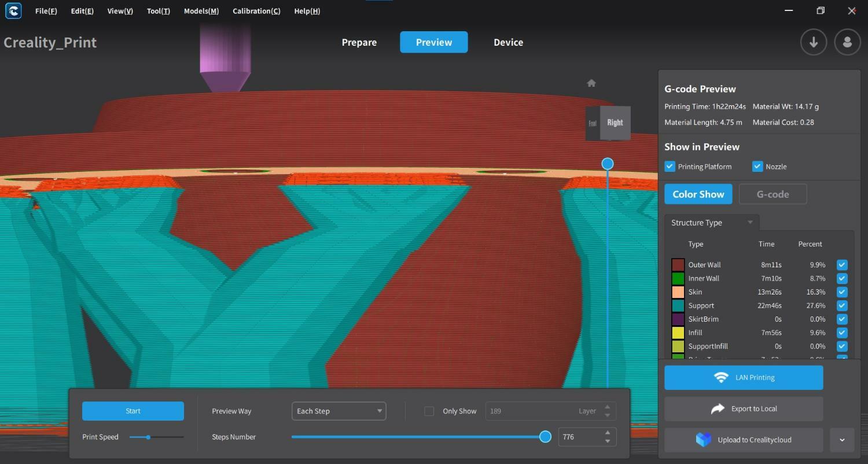Toggle SkirtBrim visibility checkbox
The image size is (868, 464).
click(842, 319)
